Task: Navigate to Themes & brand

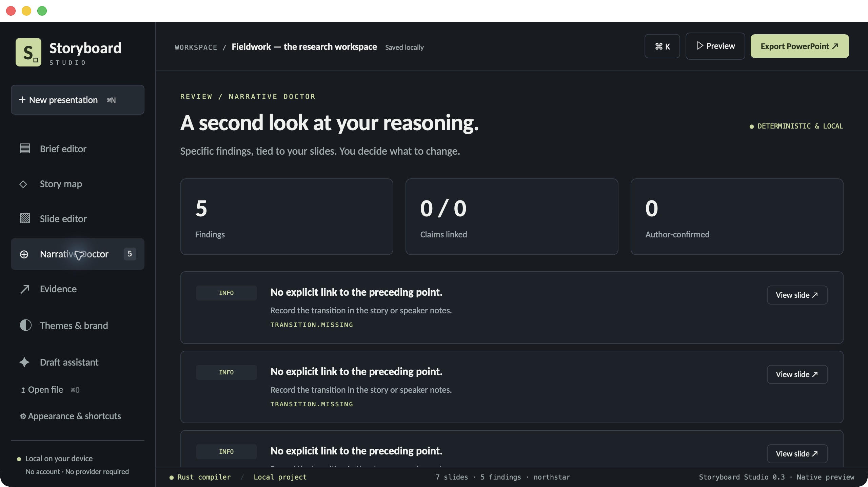Action: tap(78, 326)
